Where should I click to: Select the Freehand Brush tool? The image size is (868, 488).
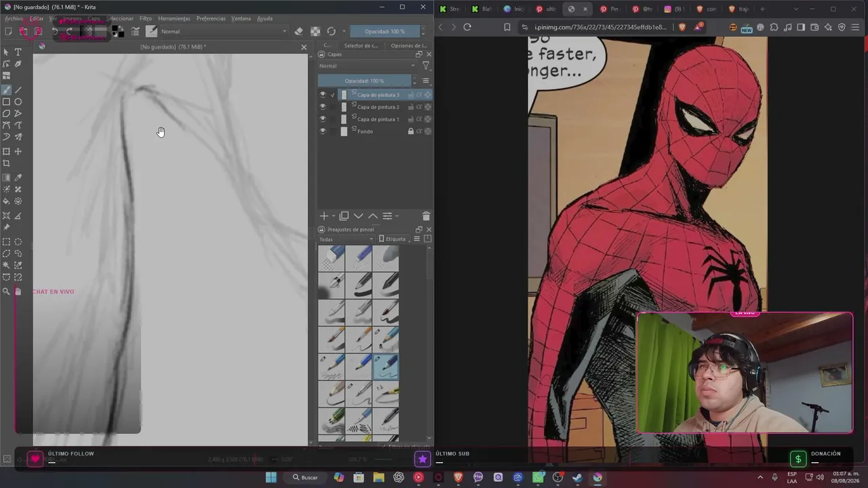(x=6, y=89)
